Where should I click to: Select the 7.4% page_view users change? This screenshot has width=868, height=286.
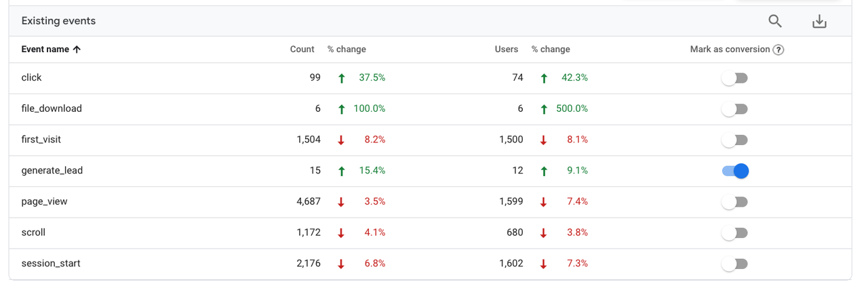click(x=578, y=201)
